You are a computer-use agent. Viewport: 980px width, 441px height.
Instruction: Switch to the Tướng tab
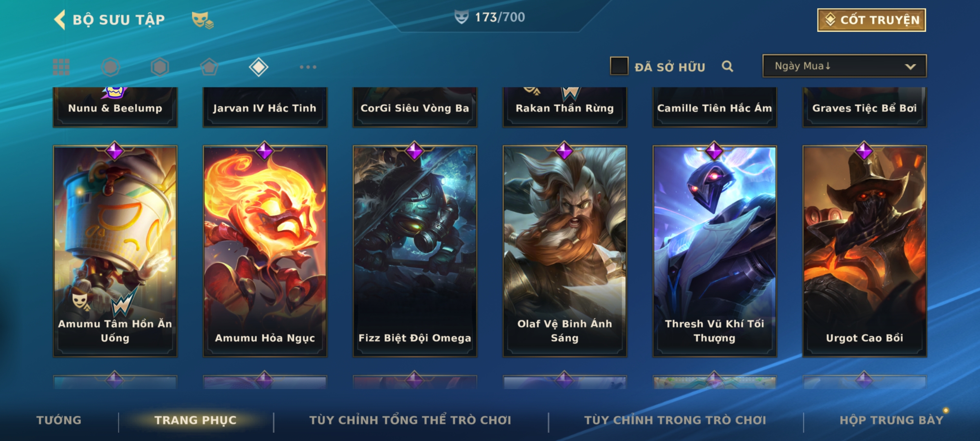[59, 420]
